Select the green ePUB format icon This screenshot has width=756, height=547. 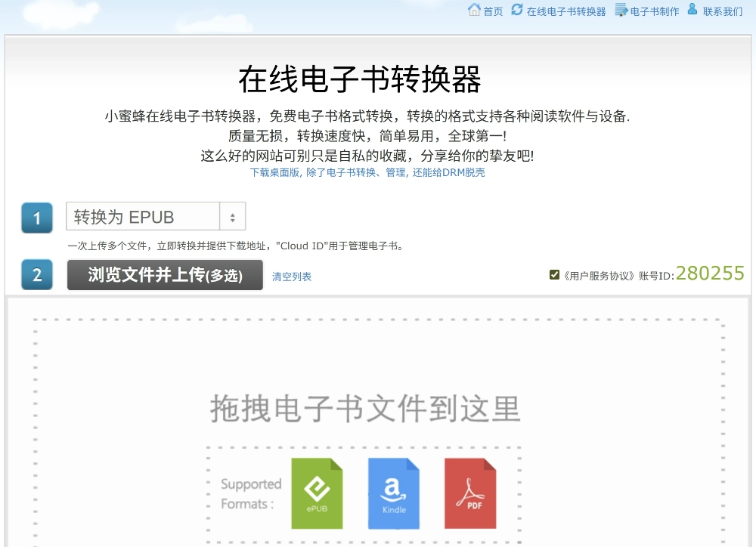[317, 493]
